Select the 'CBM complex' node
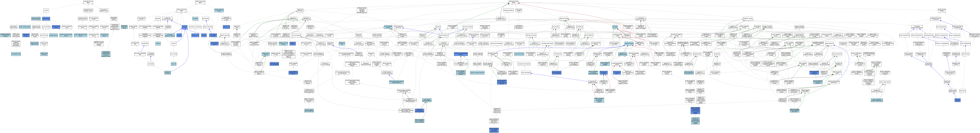Image resolution: width=980 pixels, height=133 pixels. pyautogui.click(x=226, y=27)
